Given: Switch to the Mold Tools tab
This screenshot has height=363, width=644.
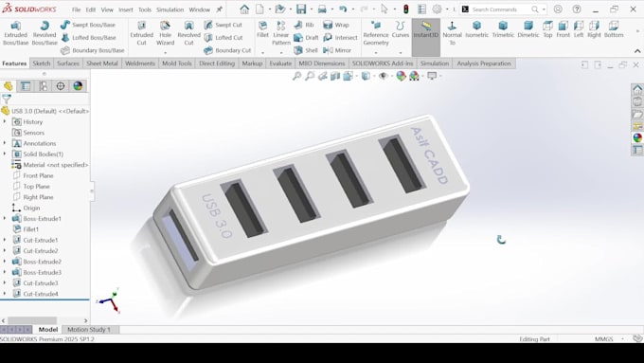Looking at the screenshot, I should point(177,64).
